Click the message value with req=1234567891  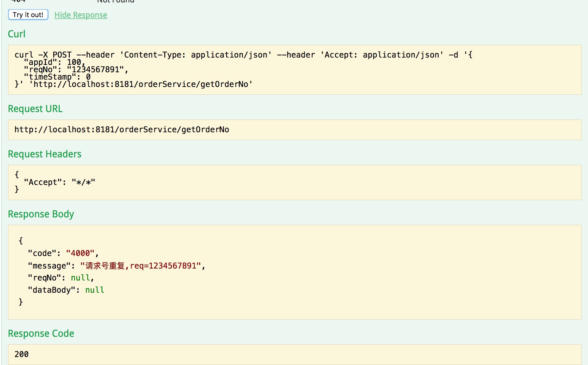click(141, 265)
